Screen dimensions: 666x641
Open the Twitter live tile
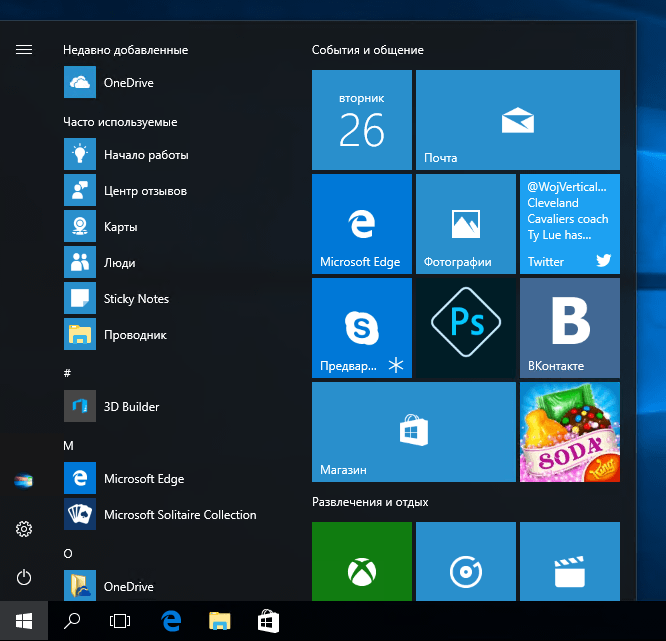[x=570, y=224]
